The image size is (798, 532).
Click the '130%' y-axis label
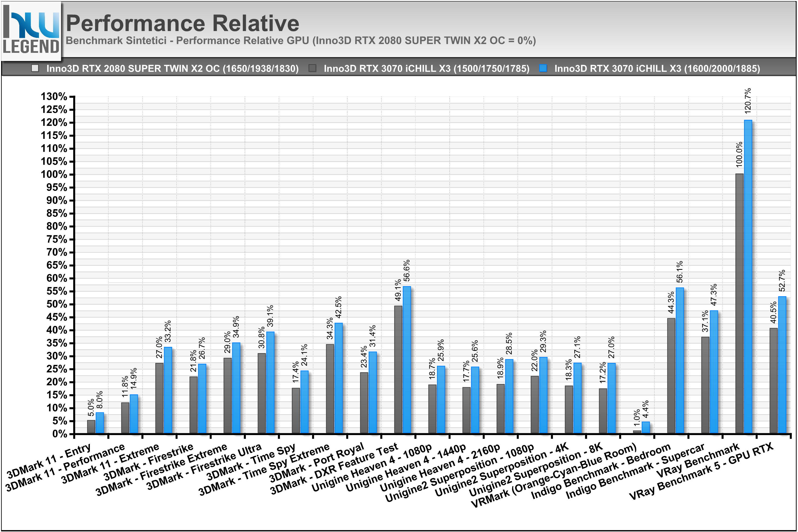[x=54, y=96]
